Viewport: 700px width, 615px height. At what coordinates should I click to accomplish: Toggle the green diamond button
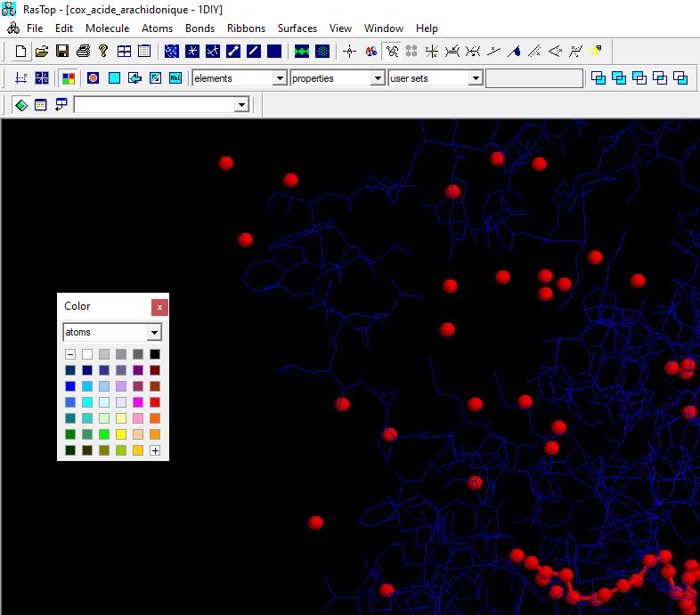pos(21,105)
